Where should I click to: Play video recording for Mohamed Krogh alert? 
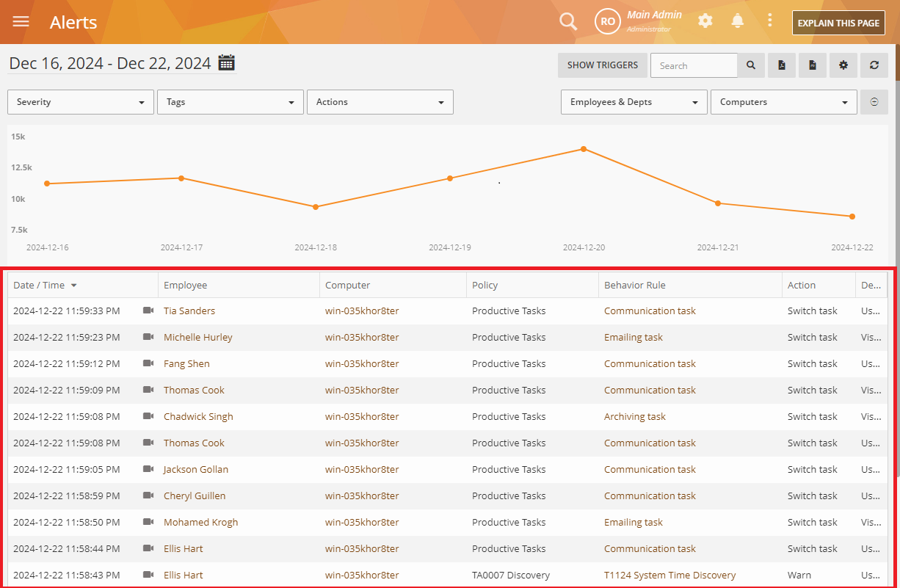148,522
